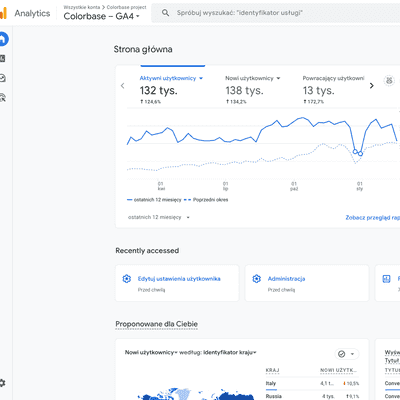This screenshot has height=400, width=400.
Task: Click ostatnich 12 miesięcy legend entry
Action: [x=154, y=200]
